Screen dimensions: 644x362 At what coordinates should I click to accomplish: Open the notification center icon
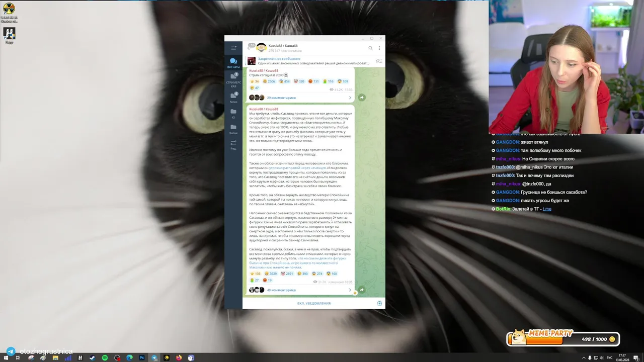point(636,358)
